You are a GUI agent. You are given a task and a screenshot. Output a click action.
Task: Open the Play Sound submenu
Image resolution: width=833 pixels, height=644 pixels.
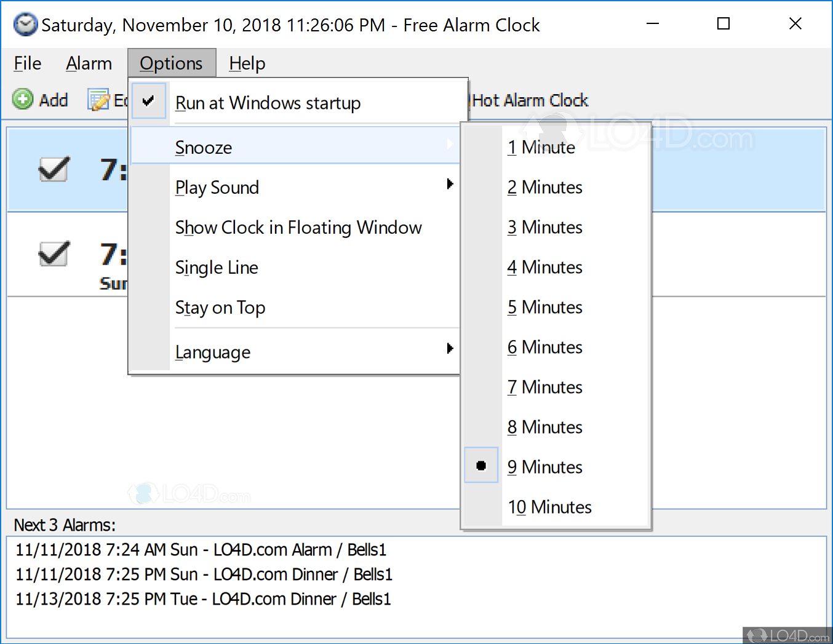(x=217, y=187)
